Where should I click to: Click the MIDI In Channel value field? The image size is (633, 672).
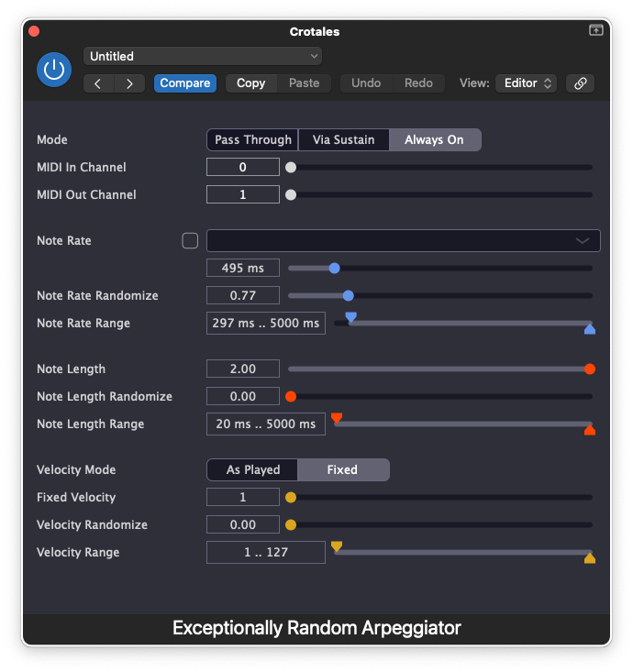(x=243, y=167)
